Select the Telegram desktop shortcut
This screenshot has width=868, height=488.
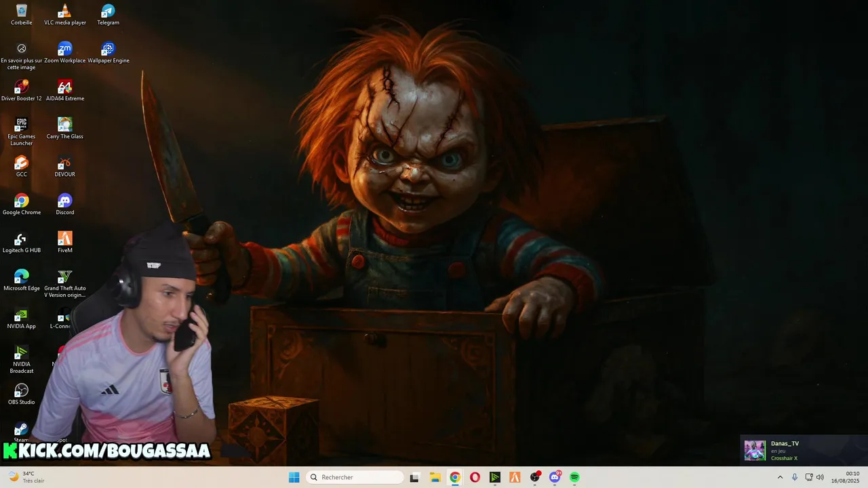click(108, 14)
